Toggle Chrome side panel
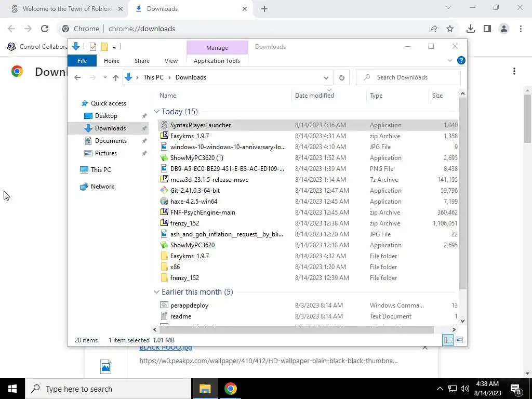 487,29
